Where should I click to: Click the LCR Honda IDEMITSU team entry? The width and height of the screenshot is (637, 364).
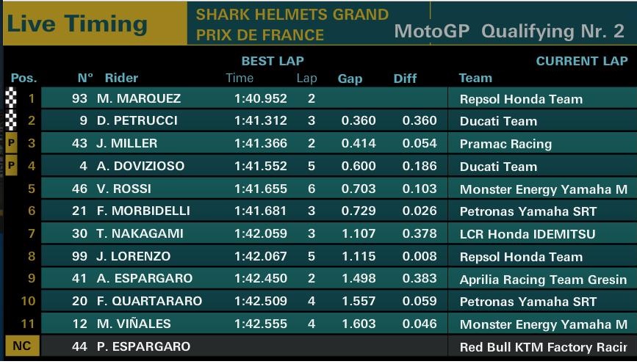(x=527, y=234)
